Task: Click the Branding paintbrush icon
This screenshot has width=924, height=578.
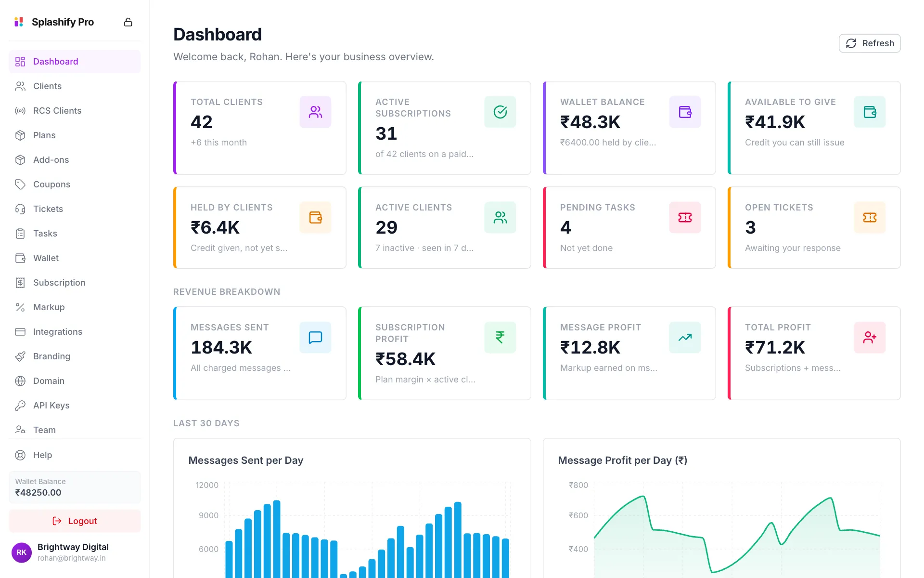Action: click(20, 356)
